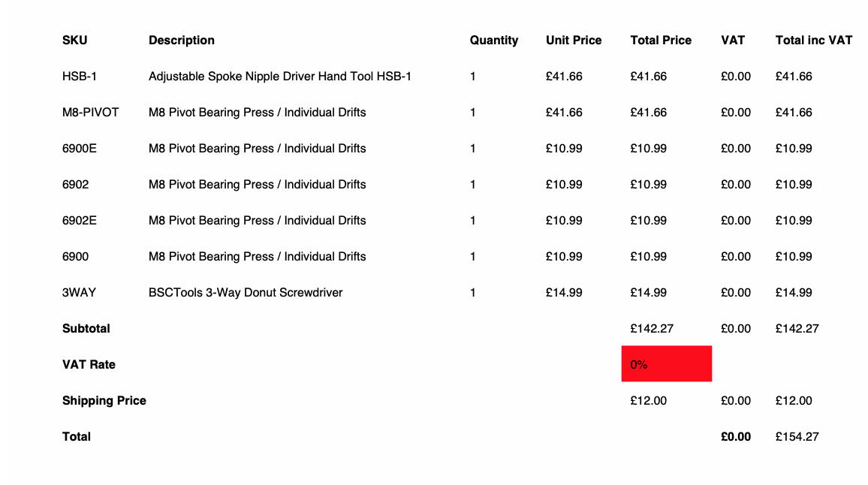Screen dimensions: 868x485
Task: Click the Description column header
Action: tap(182, 40)
